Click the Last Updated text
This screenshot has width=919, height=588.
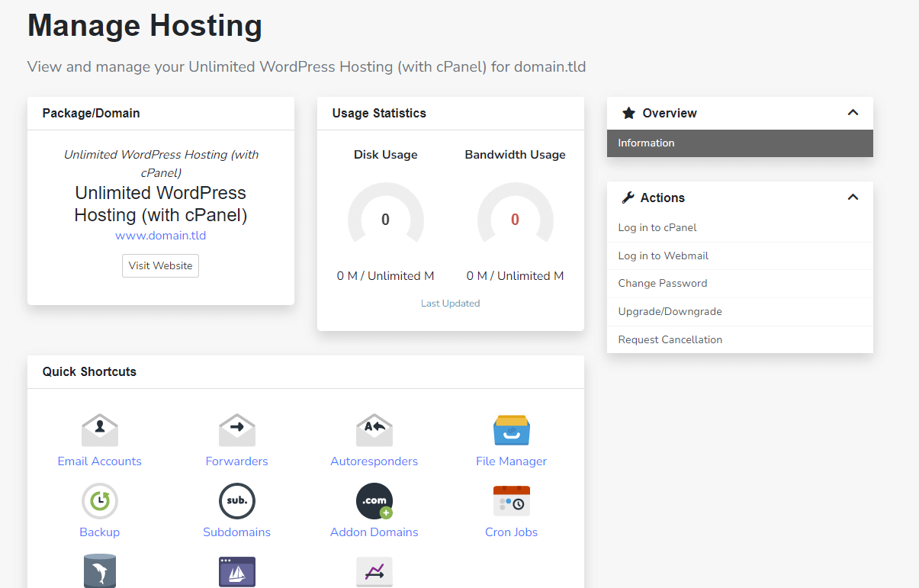pos(451,304)
